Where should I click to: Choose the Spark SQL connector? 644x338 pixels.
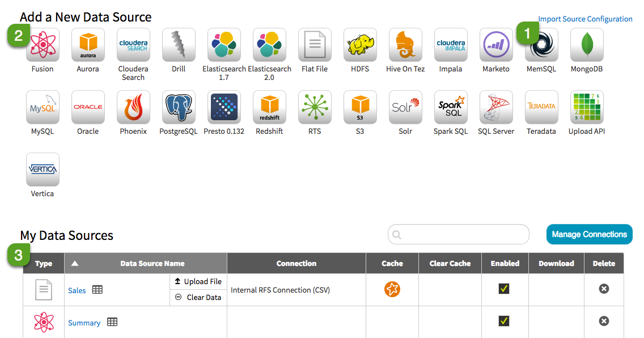point(451,107)
